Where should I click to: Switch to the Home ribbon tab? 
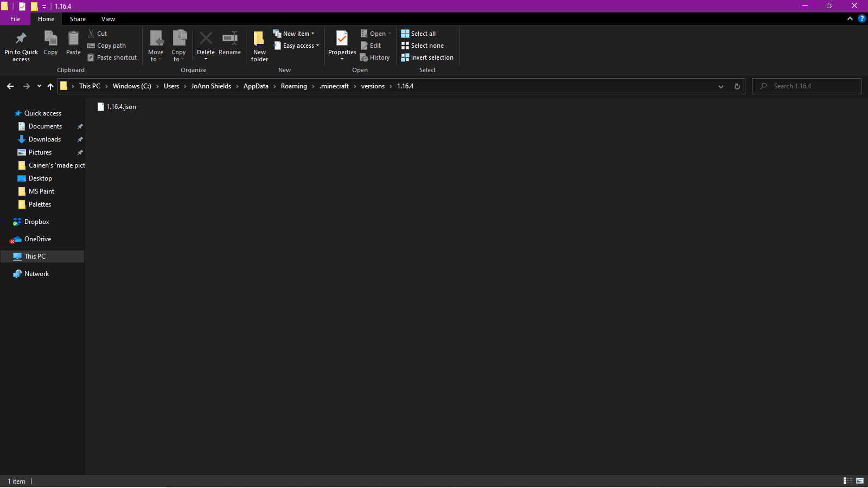click(x=46, y=19)
